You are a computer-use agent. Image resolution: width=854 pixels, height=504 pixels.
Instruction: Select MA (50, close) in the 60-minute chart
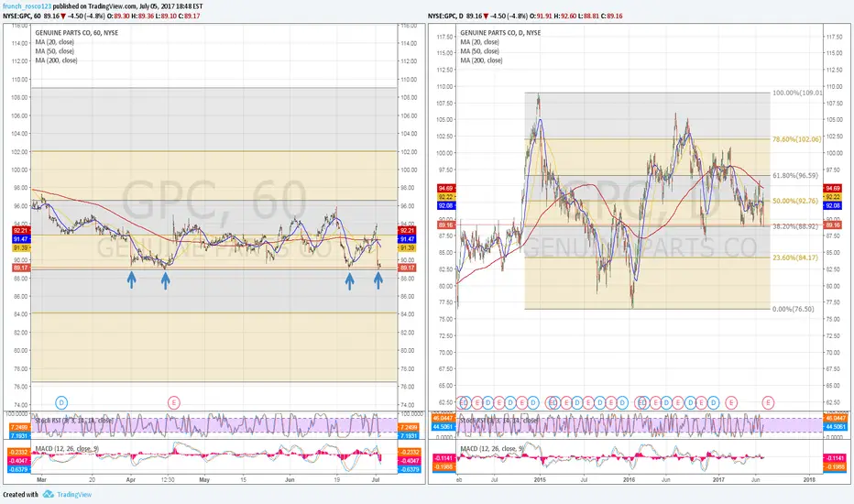[x=54, y=51]
